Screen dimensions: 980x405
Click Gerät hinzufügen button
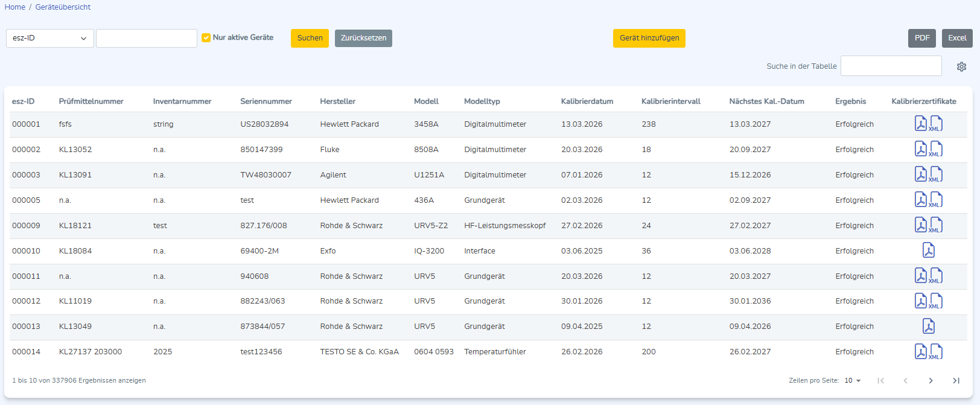(649, 38)
